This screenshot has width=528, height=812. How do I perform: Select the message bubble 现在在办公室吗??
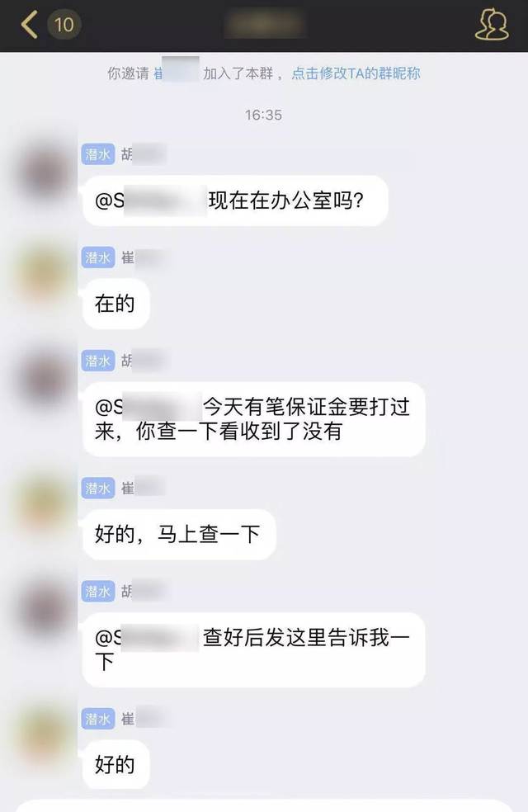pos(235,201)
